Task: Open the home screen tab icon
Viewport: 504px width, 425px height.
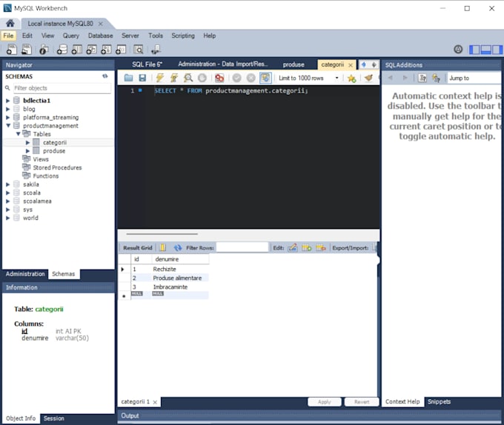Action: (x=10, y=24)
